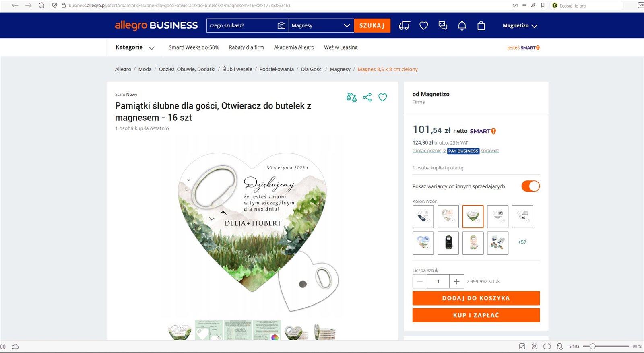Increase quantity with plus button
The image size is (644, 353).
[x=456, y=281]
